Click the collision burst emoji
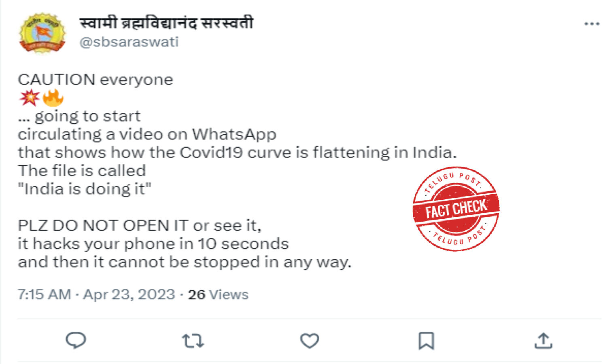Image resolution: width=607 pixels, height=364 pixels. [30, 97]
